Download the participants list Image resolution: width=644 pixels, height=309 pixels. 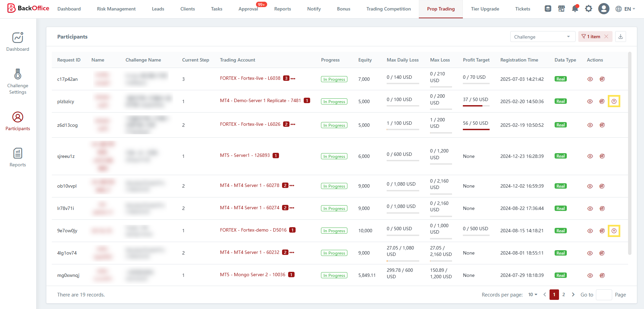[x=620, y=37]
